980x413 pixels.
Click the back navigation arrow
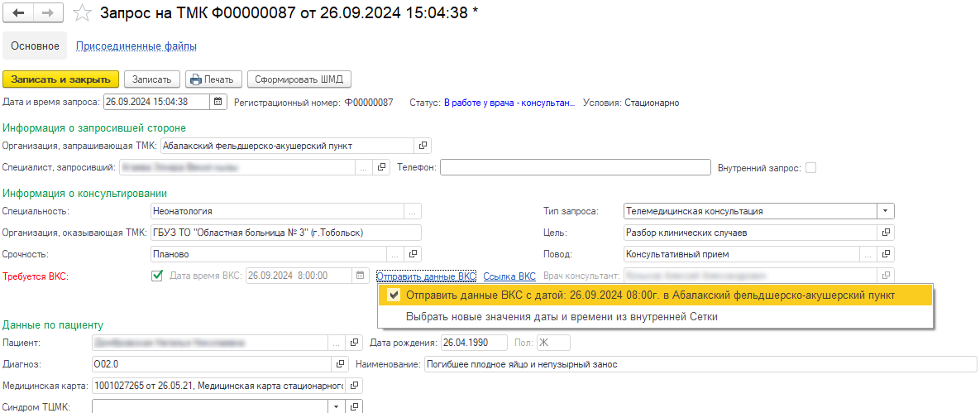(18, 13)
